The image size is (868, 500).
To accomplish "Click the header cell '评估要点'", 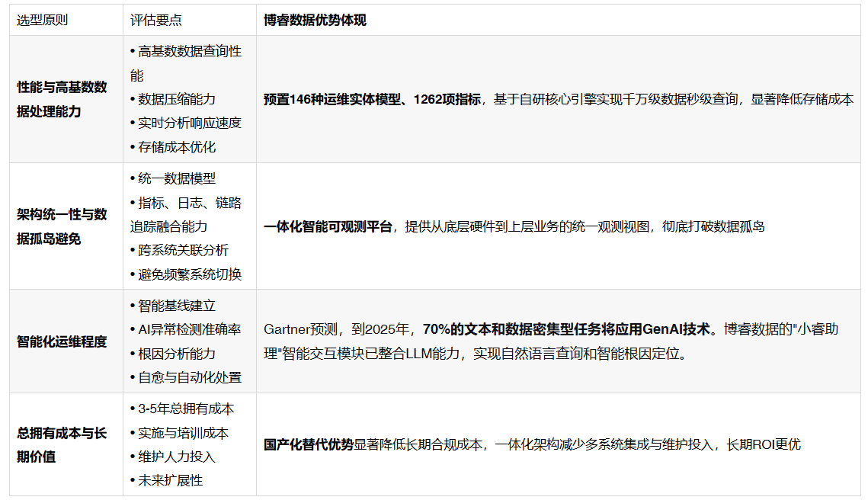I will tap(155, 21).
